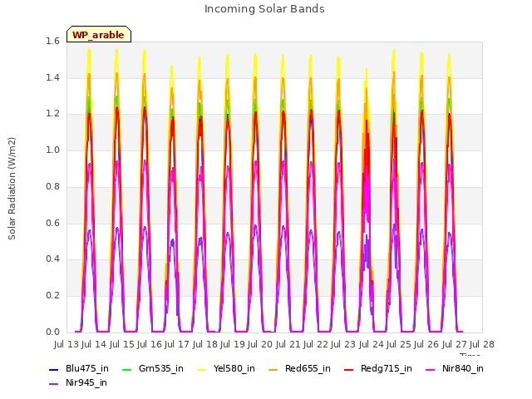Click the 0.6 y-axis tick label
Image resolution: width=532 pixels, height=399 pixels.
click(x=52, y=224)
